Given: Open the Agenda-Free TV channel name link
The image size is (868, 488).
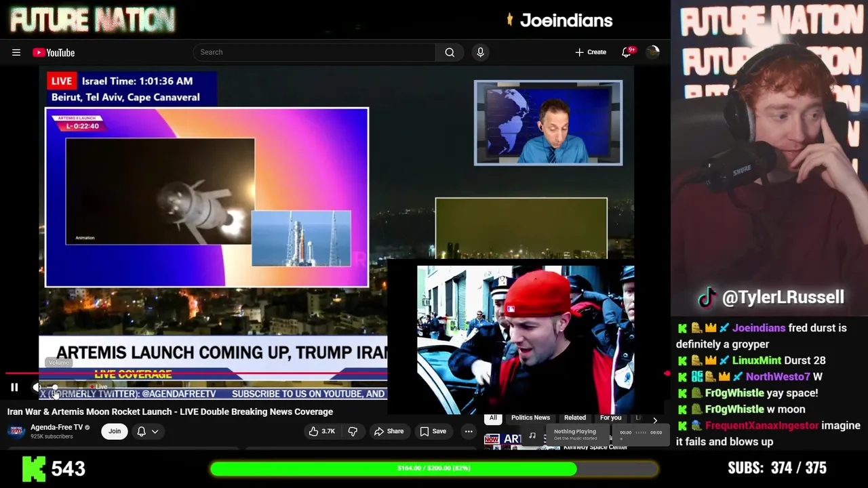Looking at the screenshot, I should tap(56, 427).
